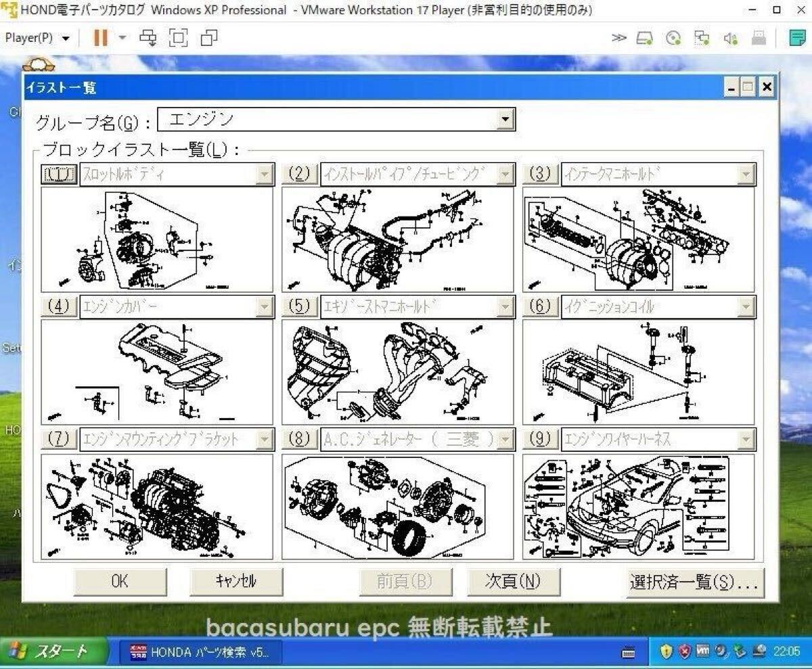Open the スロットルボディ dropdown arrow

[x=264, y=175]
